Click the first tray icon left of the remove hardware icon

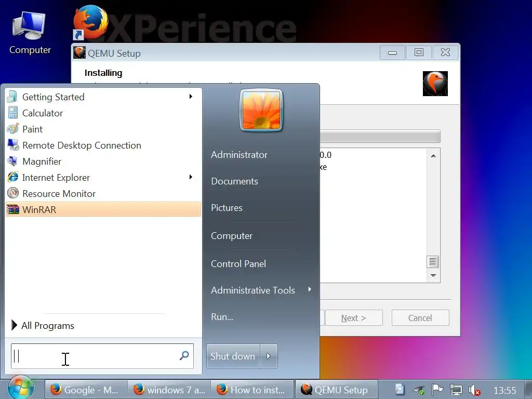click(x=400, y=390)
